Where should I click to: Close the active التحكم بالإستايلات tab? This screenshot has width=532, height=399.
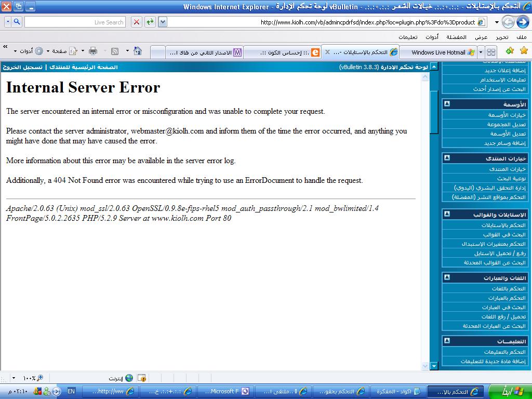point(327,52)
